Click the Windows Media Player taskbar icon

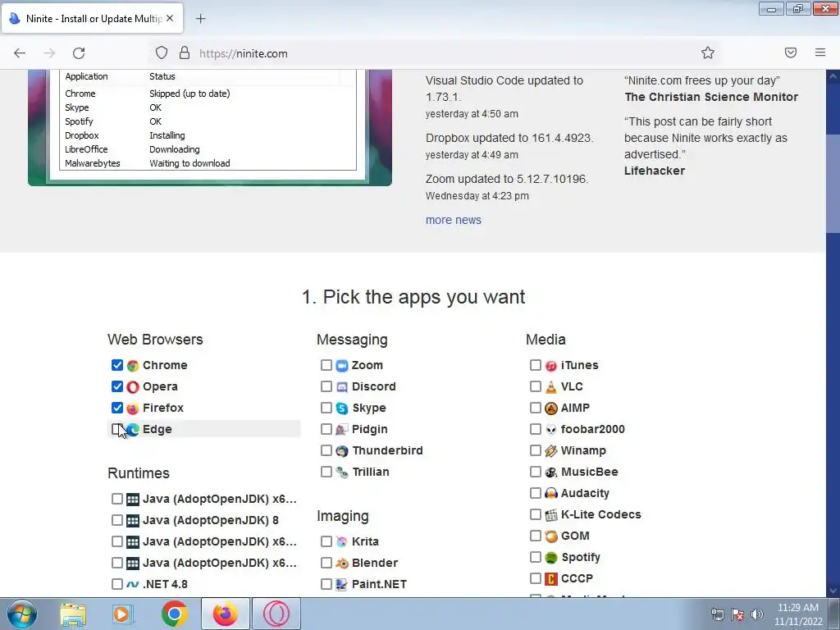click(x=123, y=614)
